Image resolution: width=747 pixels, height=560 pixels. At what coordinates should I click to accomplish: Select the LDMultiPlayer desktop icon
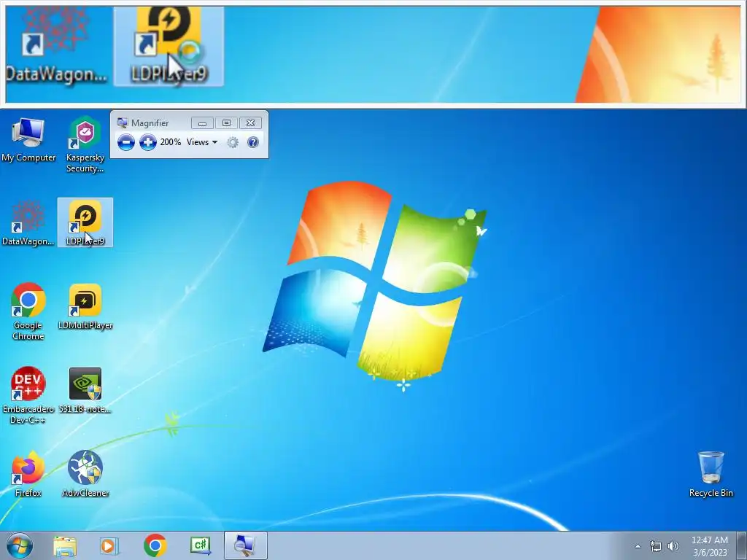85,307
